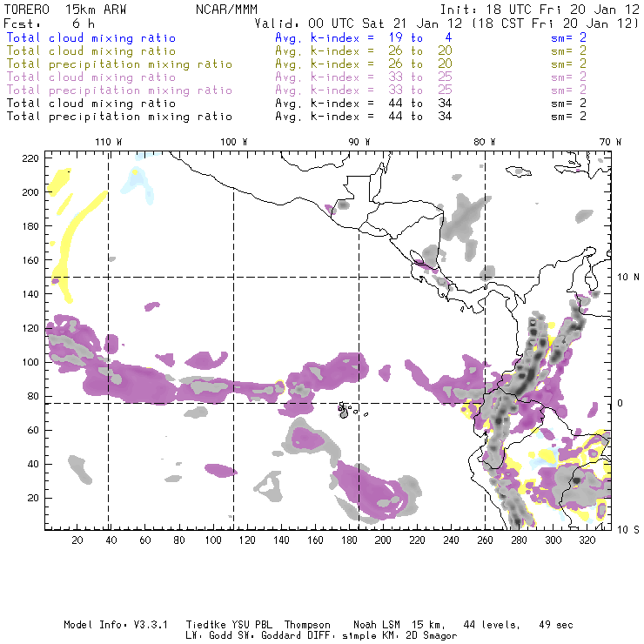This screenshot has height=644, width=644.
Task: Click the blue "sm= 2" value
Action: [x=568, y=37]
